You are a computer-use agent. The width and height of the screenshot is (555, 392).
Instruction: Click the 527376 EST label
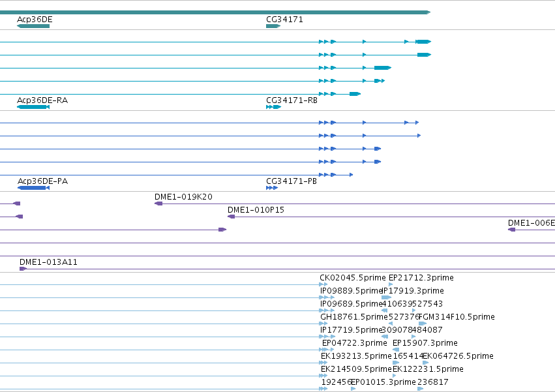[404, 317]
